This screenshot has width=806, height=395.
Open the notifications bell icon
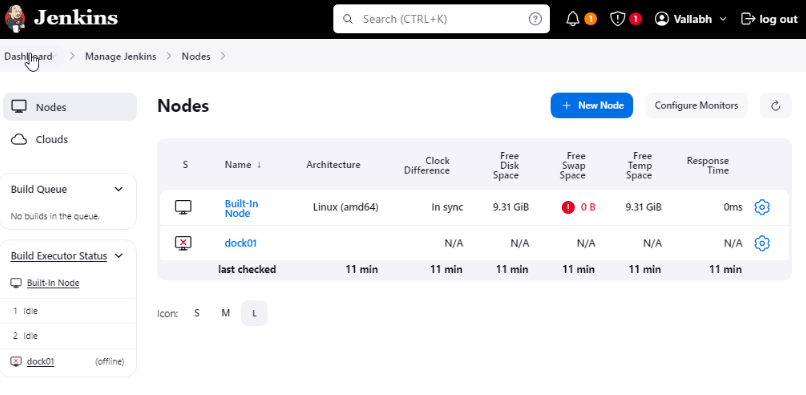573,19
